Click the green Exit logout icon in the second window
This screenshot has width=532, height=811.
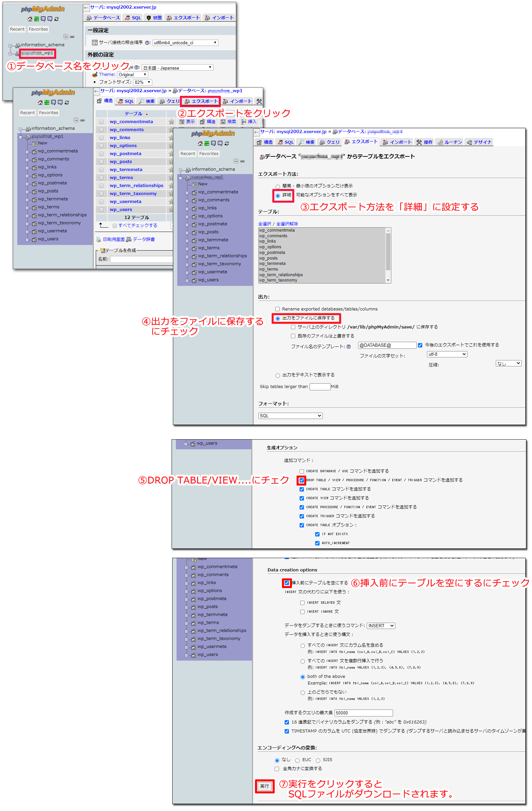click(x=47, y=102)
